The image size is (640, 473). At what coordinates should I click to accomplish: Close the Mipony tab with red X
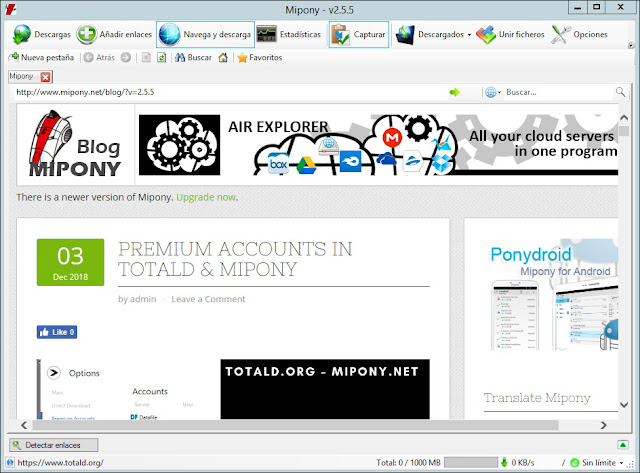(46, 77)
